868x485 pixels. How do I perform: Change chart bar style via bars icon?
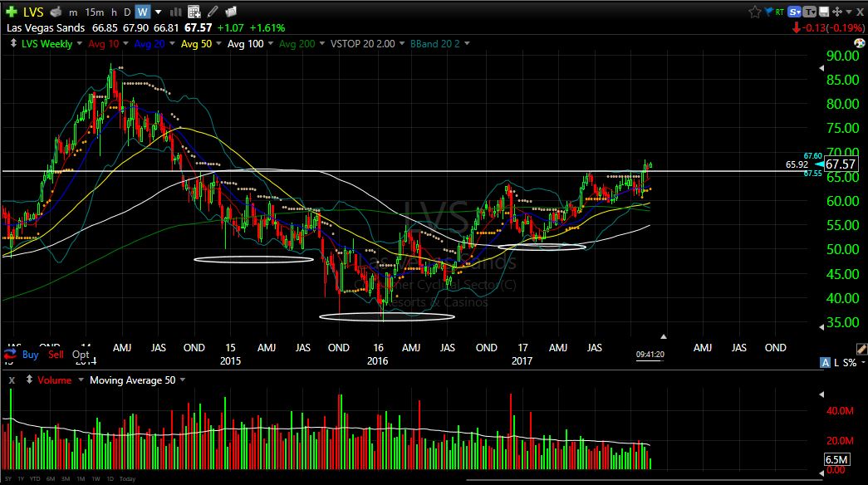pyautogui.click(x=175, y=12)
